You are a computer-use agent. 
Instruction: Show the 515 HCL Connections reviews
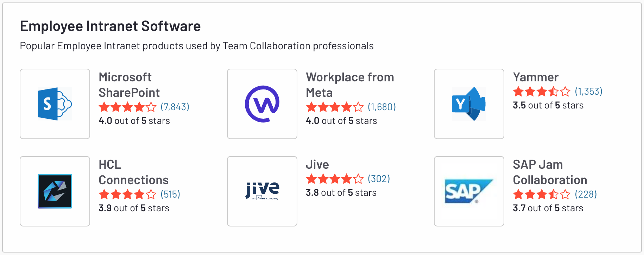[x=170, y=194]
